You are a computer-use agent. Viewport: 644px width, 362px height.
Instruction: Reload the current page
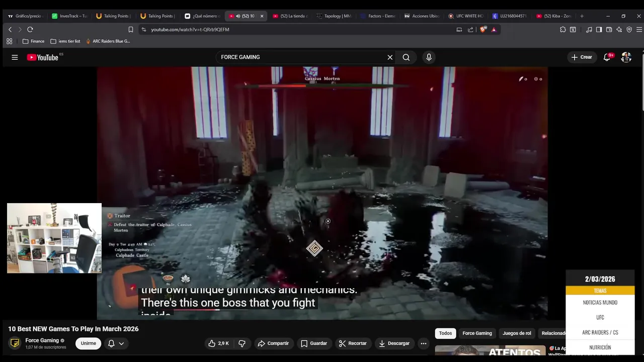click(30, 30)
